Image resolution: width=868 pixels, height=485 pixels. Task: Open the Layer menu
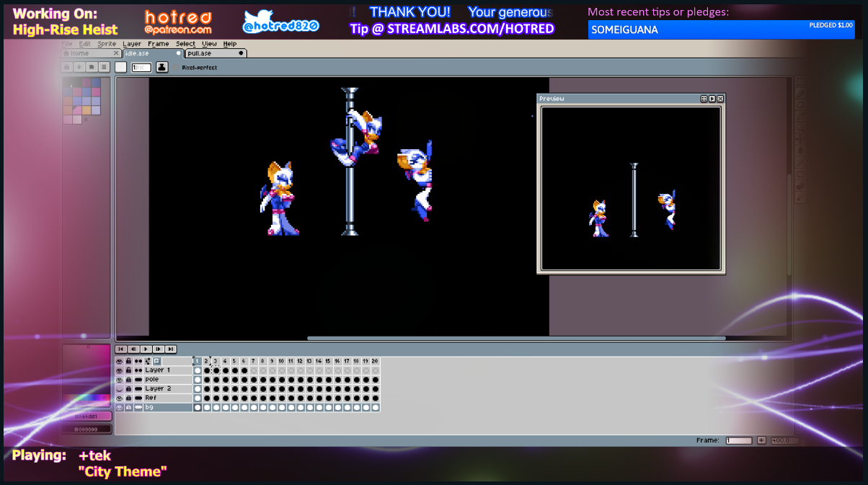point(132,44)
